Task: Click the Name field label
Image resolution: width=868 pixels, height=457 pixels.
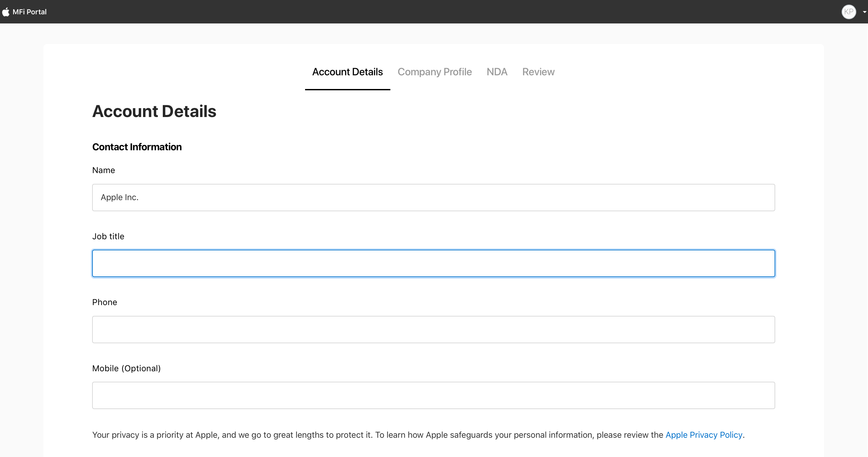Action: pos(104,170)
